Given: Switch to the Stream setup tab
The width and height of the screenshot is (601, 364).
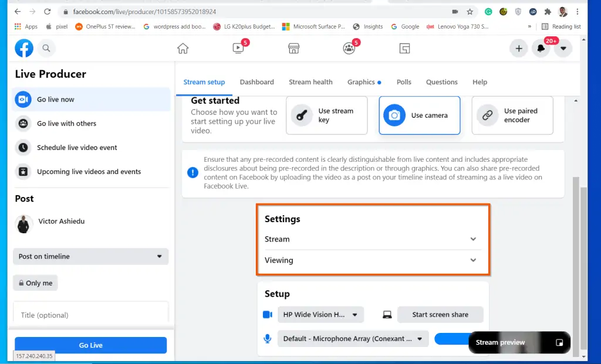Looking at the screenshot, I should click(x=204, y=82).
